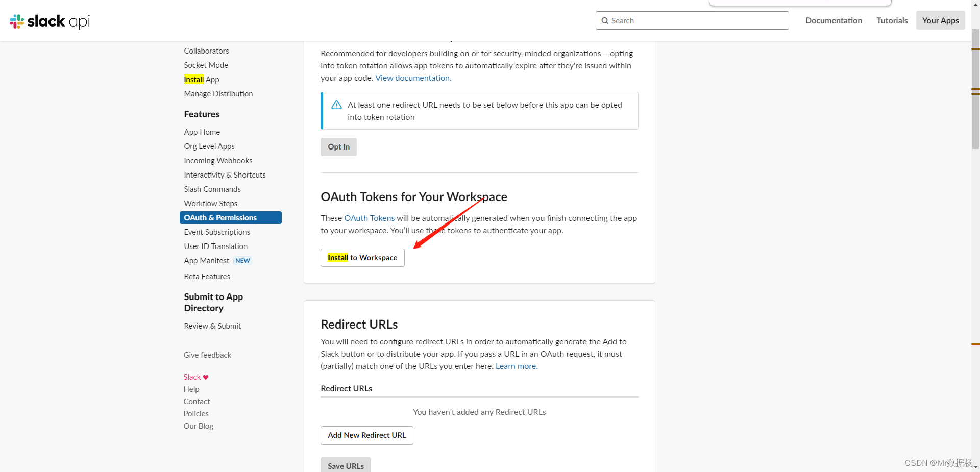Click the OAuth Tokens link
This screenshot has height=472, width=980.
point(369,218)
